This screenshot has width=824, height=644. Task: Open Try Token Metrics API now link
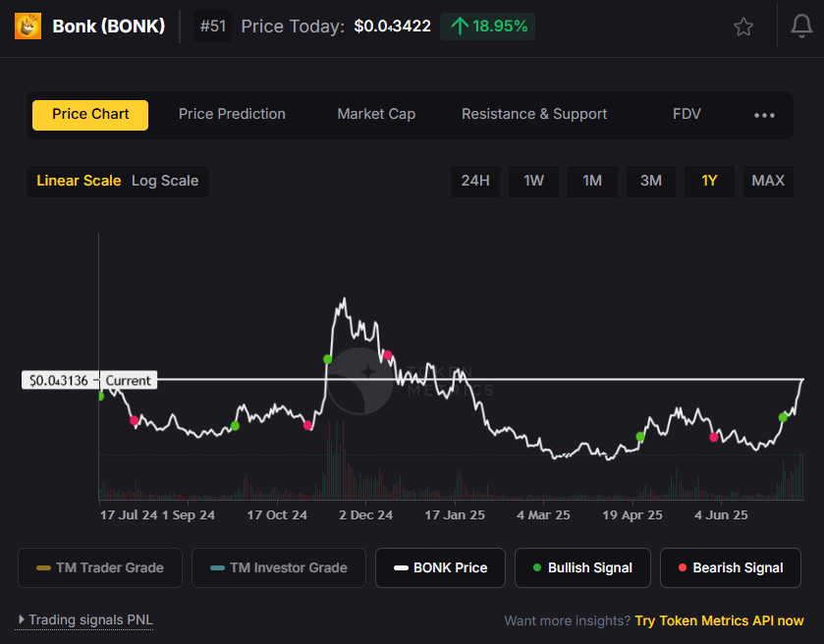pos(719,620)
